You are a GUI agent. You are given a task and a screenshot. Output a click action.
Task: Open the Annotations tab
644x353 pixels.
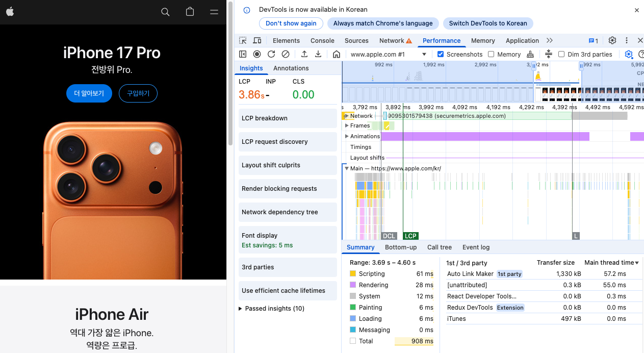click(x=291, y=68)
